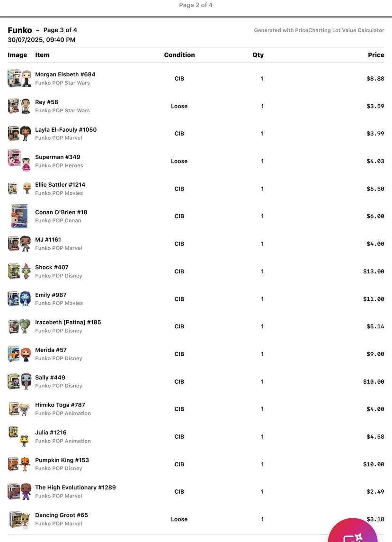Click the Dancing Groot #65 image
392x542 pixels.
[x=19, y=519]
